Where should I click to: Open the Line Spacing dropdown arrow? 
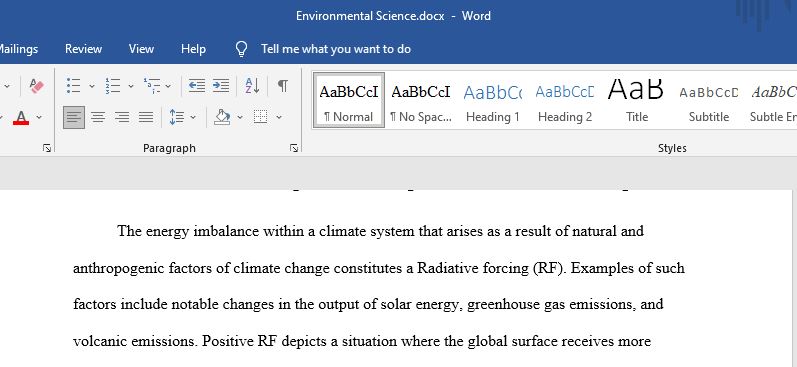[193, 117]
